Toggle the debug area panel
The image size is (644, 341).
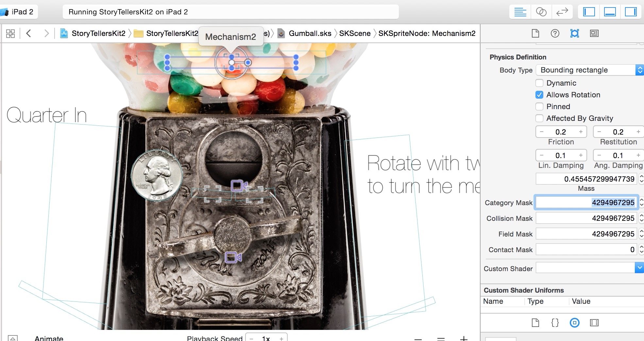coord(610,12)
